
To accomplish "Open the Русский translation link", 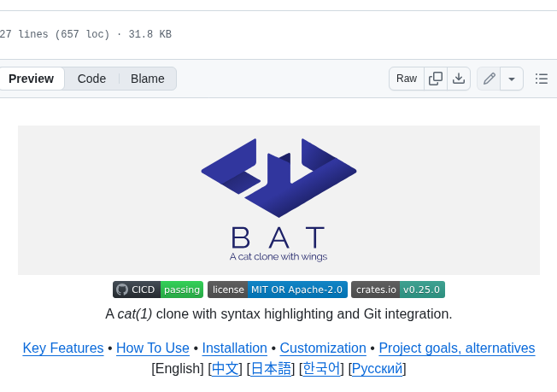I will tap(378, 369).
